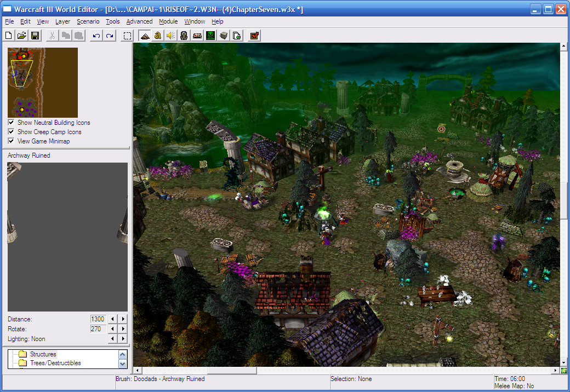Screen dimensions: 570x392
Task: Click the minimap preview
Action: pos(43,82)
